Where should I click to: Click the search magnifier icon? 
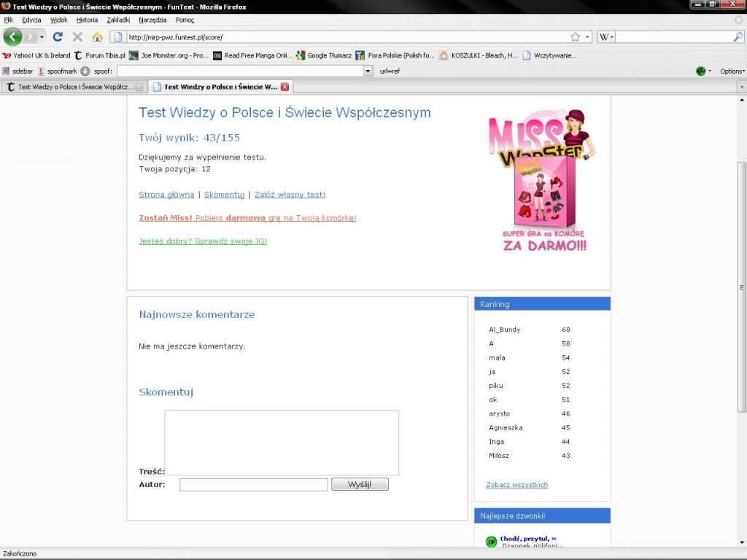738,36
